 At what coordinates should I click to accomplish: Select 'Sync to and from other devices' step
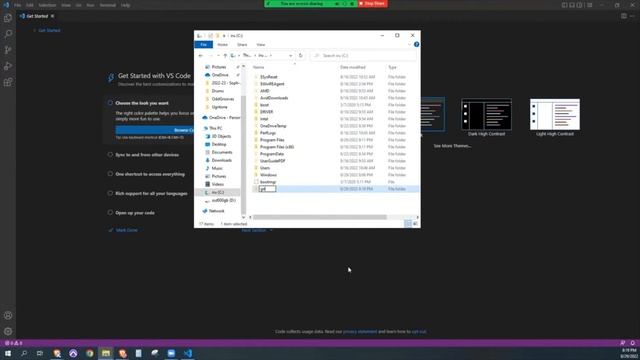tap(147, 155)
